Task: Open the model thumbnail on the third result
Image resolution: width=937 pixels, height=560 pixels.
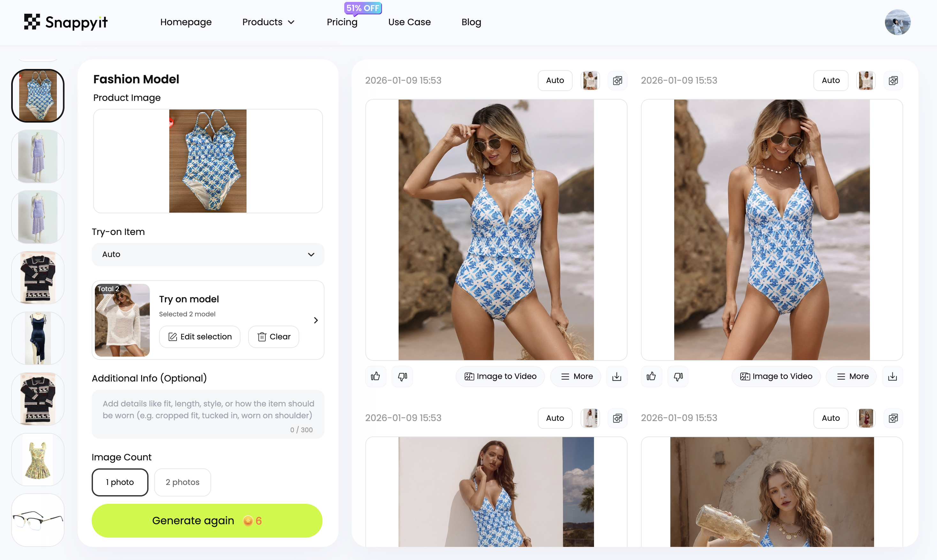Action: coord(590,418)
